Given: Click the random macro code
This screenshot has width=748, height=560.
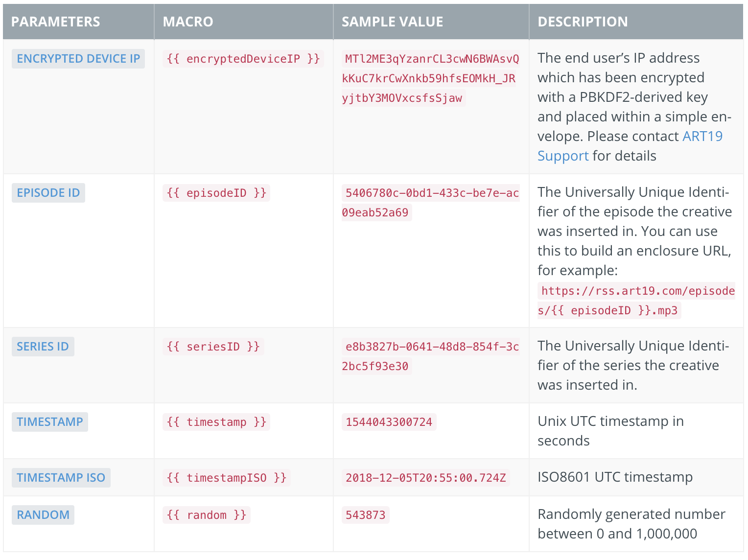Looking at the screenshot, I should click(x=206, y=515).
